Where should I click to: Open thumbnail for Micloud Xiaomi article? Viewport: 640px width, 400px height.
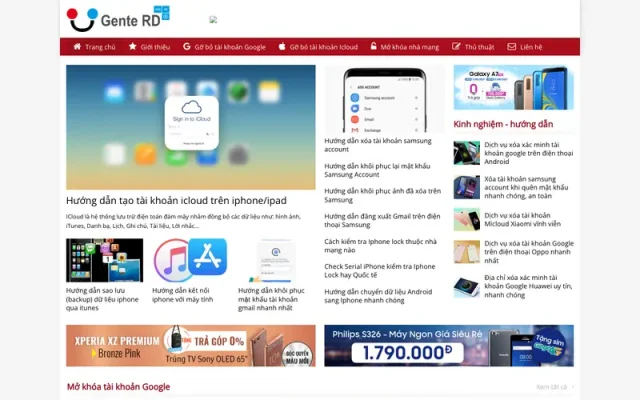coord(467,220)
